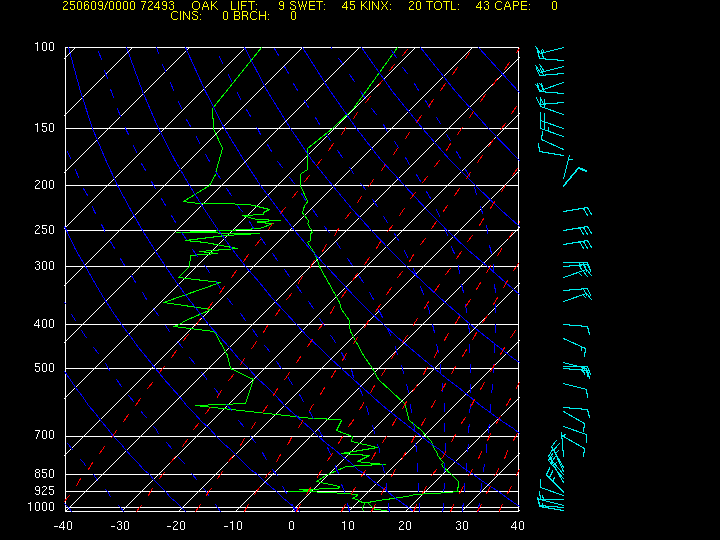Click the KINX: index label
This screenshot has height=540, width=720.
point(376,6)
